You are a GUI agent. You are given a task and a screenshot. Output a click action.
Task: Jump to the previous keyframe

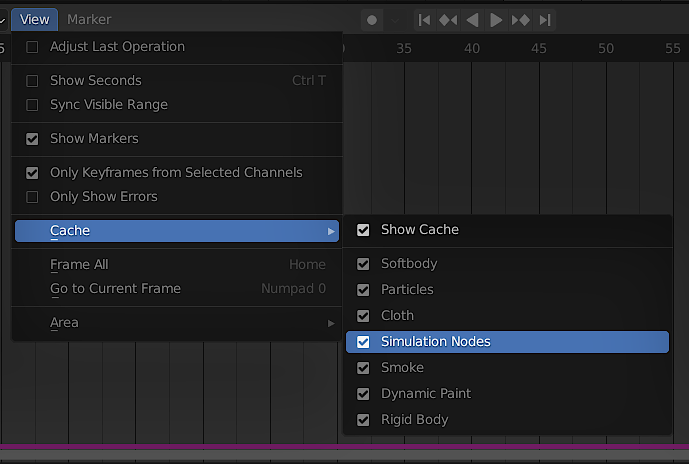[448, 20]
